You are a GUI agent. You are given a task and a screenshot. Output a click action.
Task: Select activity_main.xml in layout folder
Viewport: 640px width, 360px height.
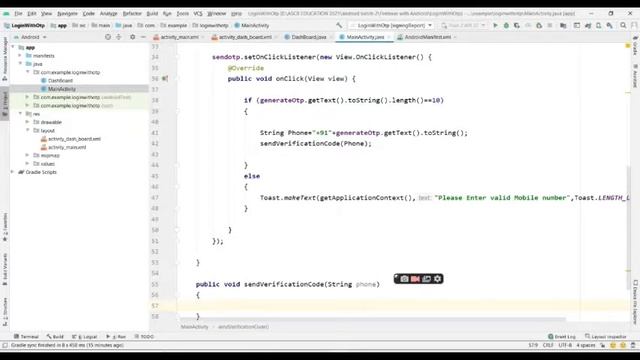(x=67, y=147)
